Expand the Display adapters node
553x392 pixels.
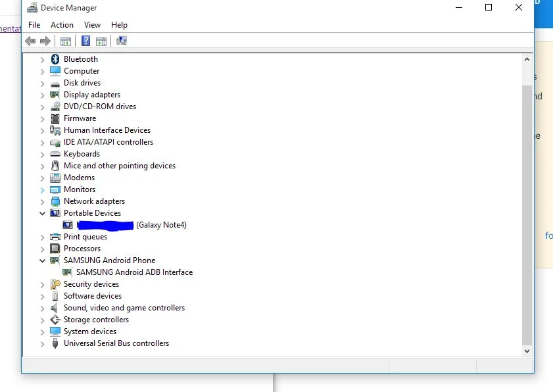[x=42, y=95]
